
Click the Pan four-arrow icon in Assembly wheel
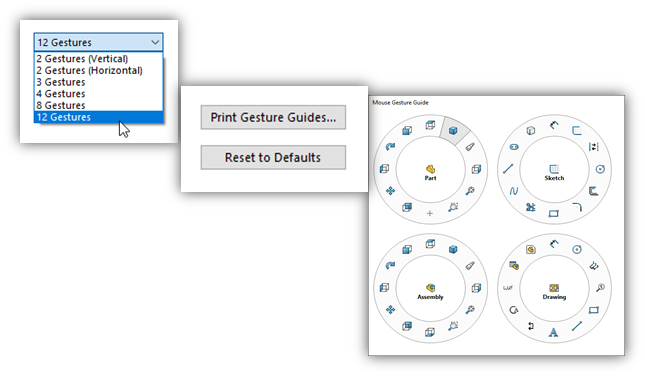click(390, 309)
